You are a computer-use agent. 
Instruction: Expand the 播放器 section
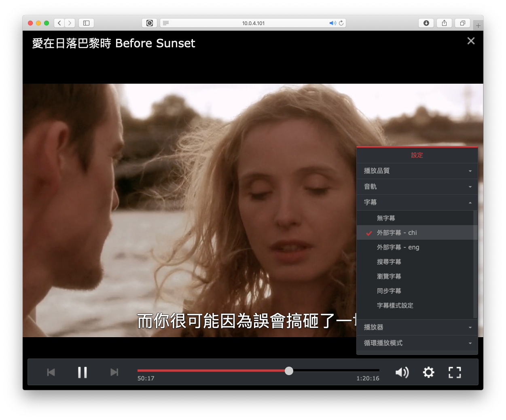417,327
